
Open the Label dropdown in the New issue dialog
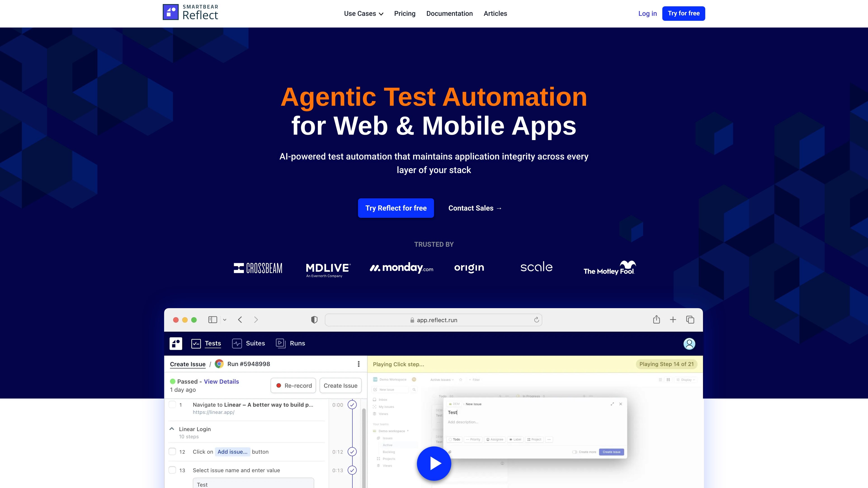[515, 439]
